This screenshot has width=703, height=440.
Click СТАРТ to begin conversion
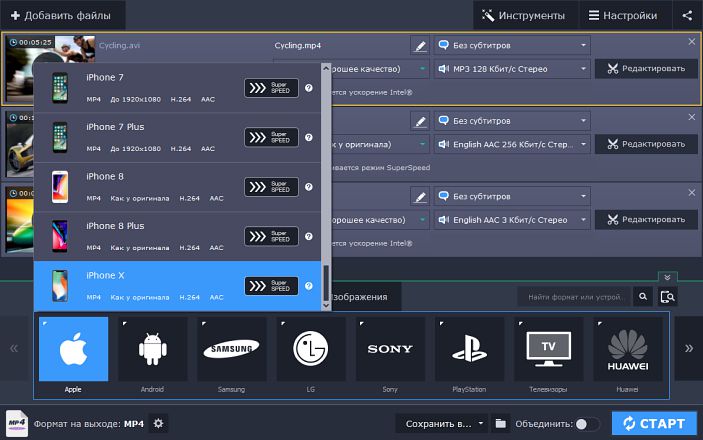pyautogui.click(x=654, y=423)
